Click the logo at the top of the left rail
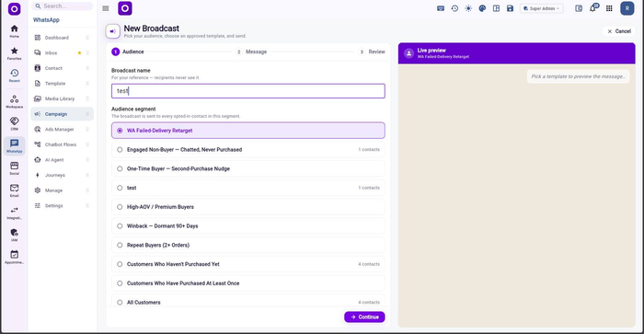This screenshot has width=644, height=334. pyautogui.click(x=15, y=8)
